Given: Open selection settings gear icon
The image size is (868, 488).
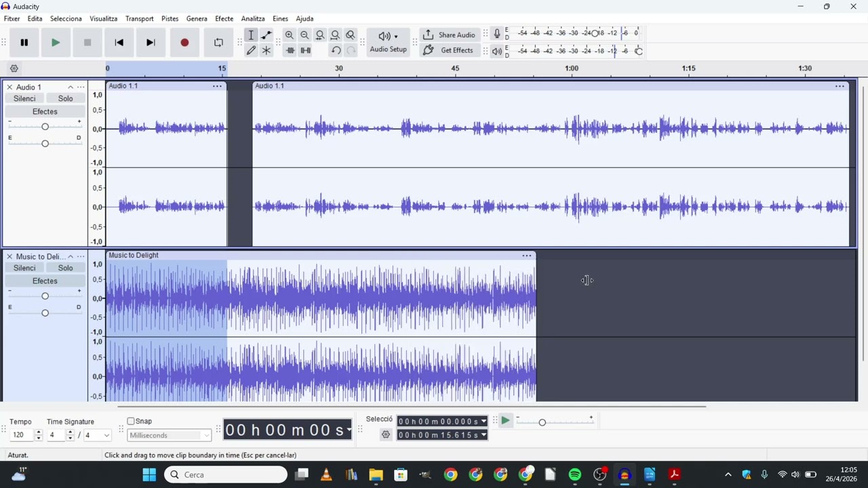Looking at the screenshot, I should [386, 434].
